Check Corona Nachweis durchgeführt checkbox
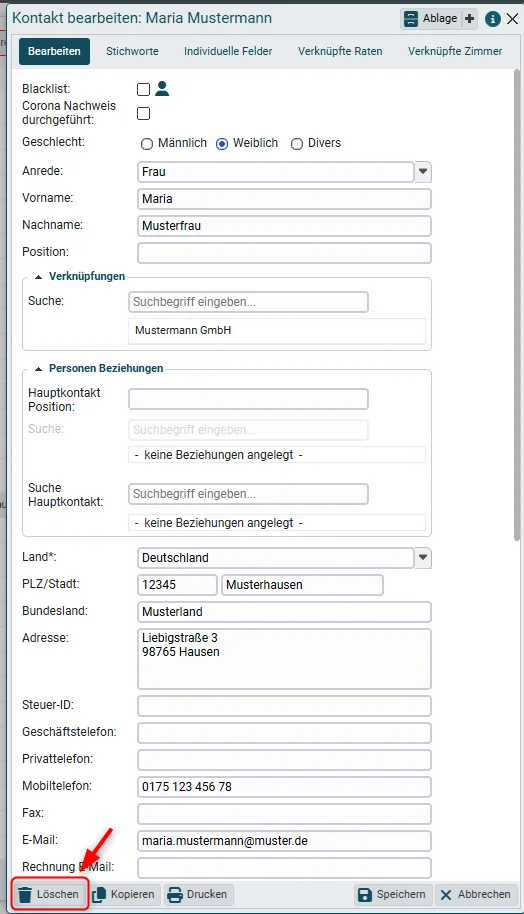 pyautogui.click(x=143, y=113)
